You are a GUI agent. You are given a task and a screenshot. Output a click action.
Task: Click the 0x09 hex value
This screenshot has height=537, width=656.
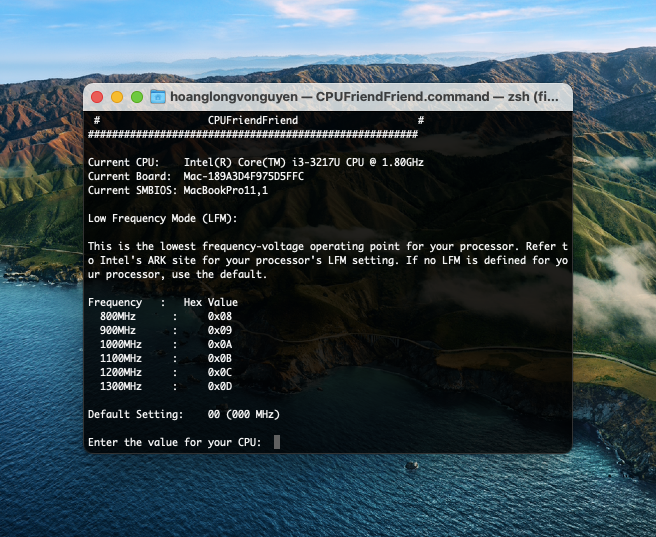[220, 330]
